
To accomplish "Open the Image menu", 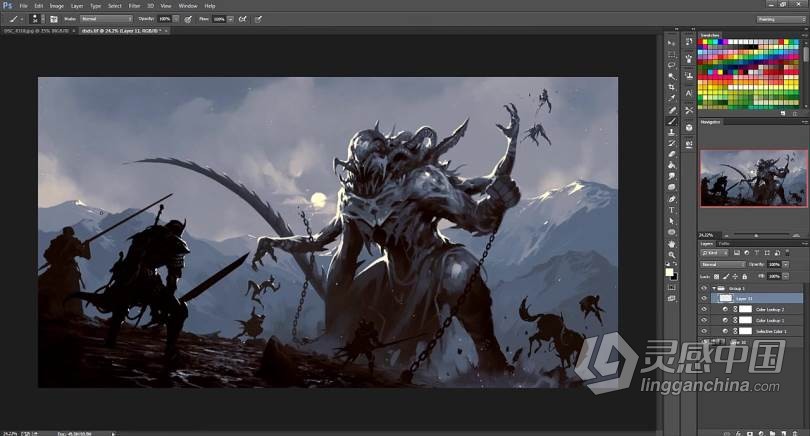I will 56,6.
